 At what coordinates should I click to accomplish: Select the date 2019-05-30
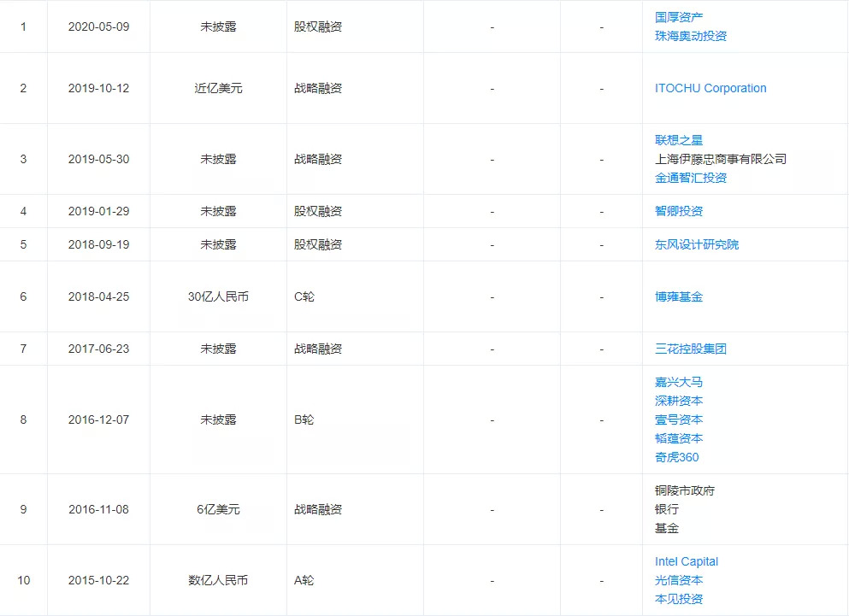tap(98, 159)
